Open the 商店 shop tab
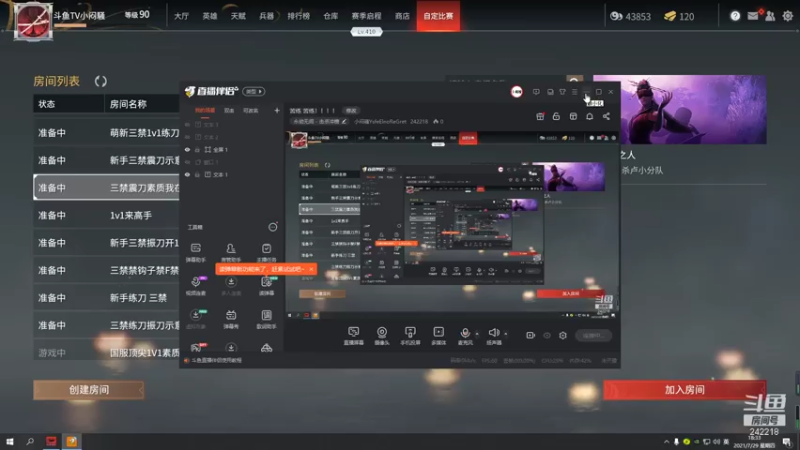 pyautogui.click(x=402, y=16)
